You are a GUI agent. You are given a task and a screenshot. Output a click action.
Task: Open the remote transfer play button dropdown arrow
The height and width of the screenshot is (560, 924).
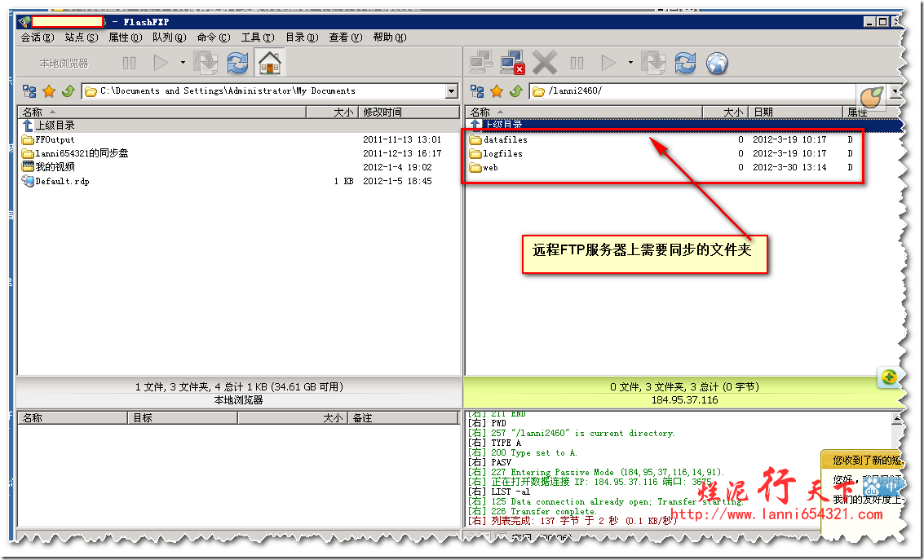click(x=630, y=63)
